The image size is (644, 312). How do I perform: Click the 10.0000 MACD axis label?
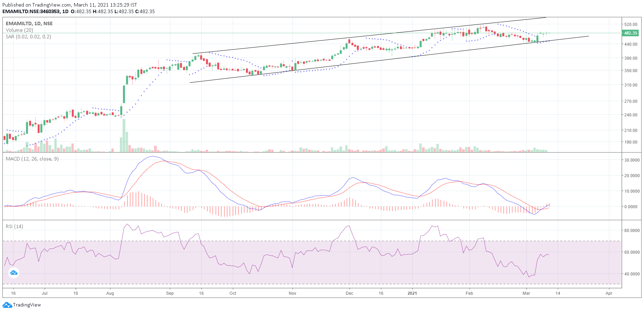coord(632,191)
